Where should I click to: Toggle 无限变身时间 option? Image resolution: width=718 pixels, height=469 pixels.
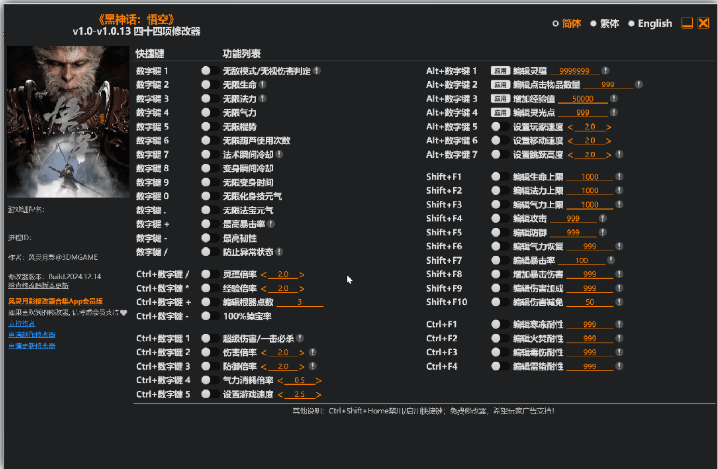tap(209, 182)
